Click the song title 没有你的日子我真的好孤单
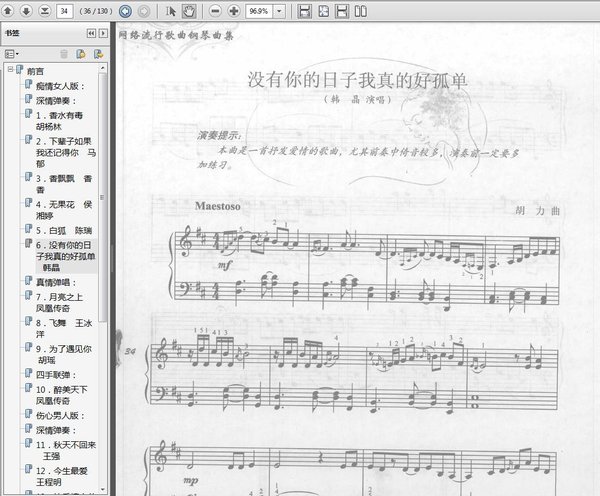The width and height of the screenshot is (600, 496). 357,80
